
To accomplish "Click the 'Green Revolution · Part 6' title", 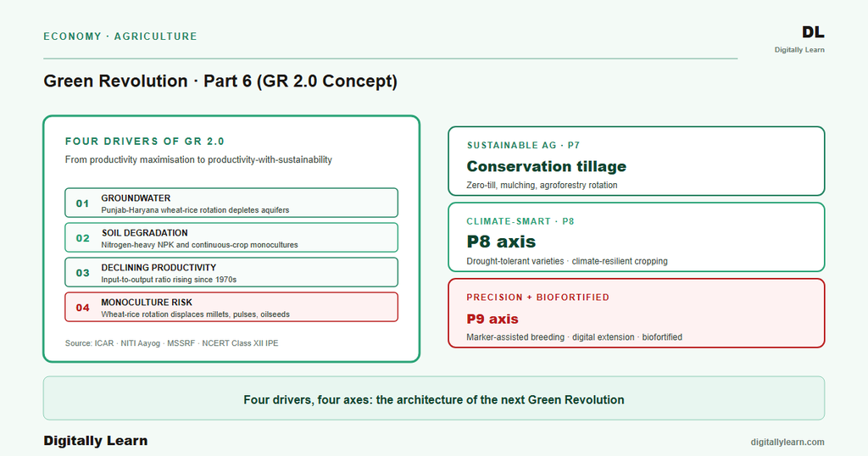I will pos(220,81).
